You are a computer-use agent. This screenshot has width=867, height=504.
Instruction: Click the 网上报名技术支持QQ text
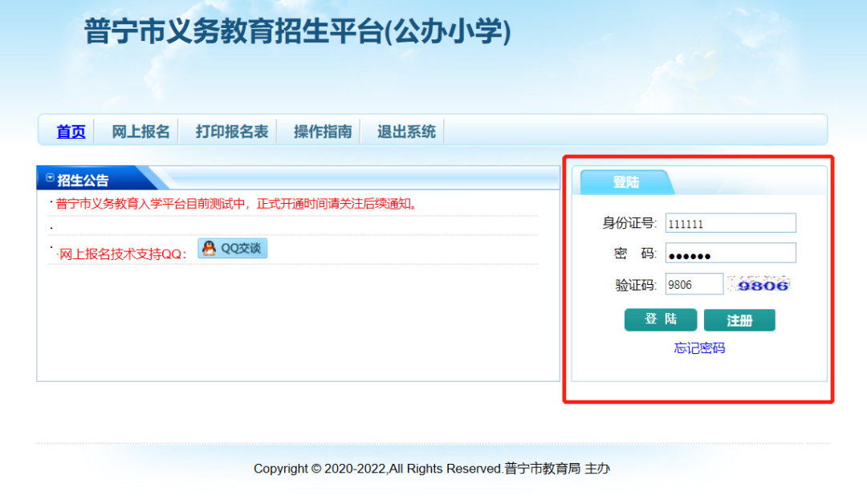122,254
